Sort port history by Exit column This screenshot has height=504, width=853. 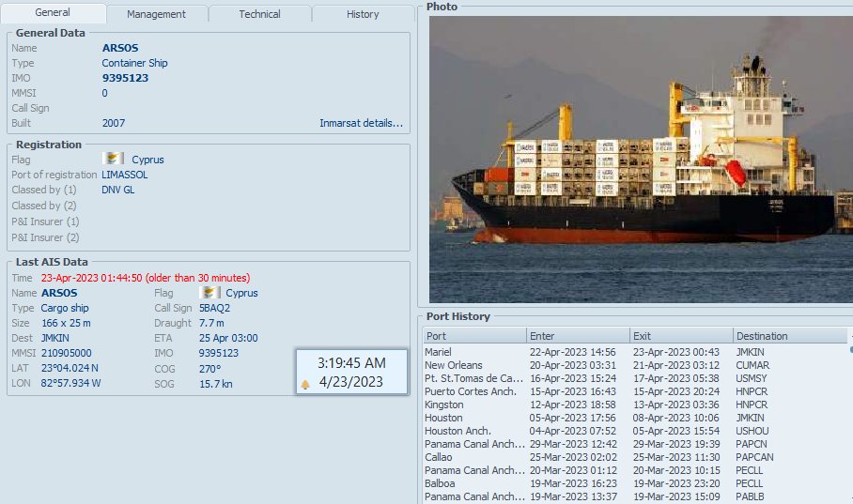681,336
